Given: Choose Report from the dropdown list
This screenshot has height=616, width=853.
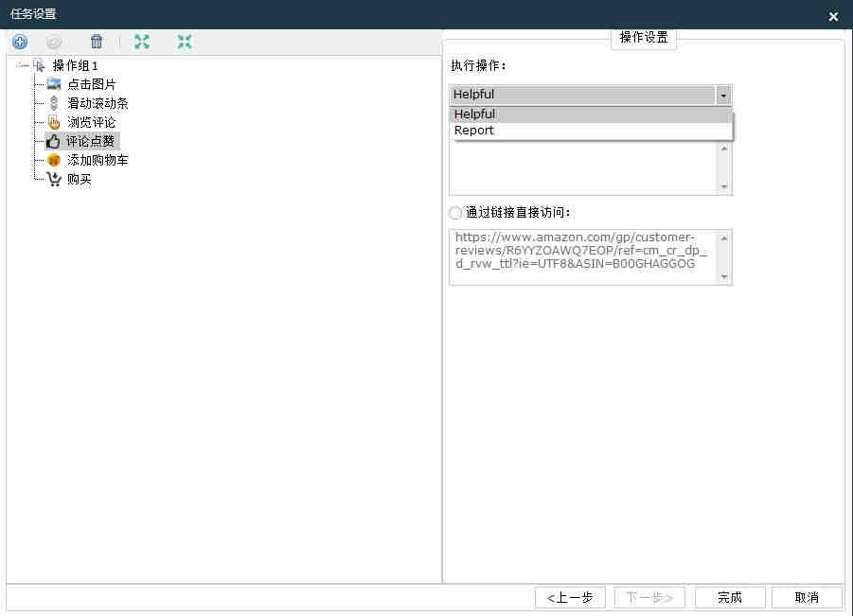Looking at the screenshot, I should coord(593,131).
